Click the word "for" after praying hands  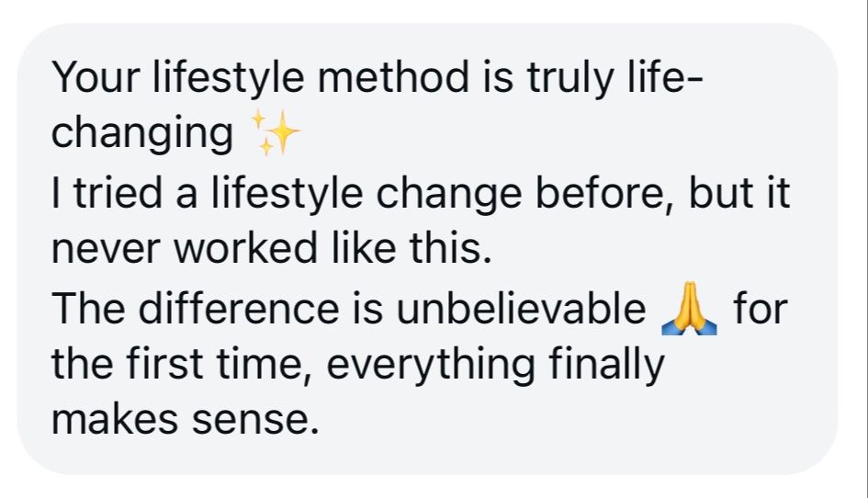click(x=761, y=308)
